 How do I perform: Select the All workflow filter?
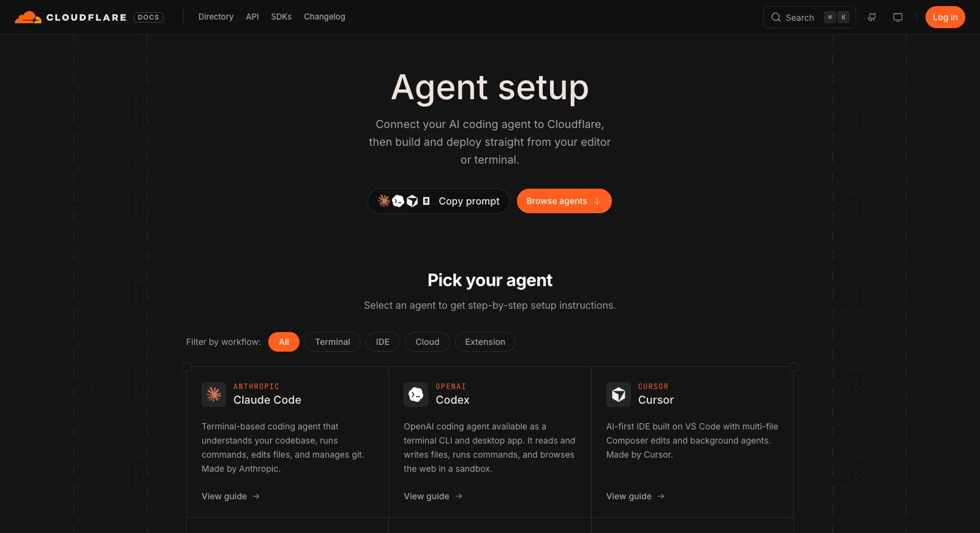pos(284,342)
